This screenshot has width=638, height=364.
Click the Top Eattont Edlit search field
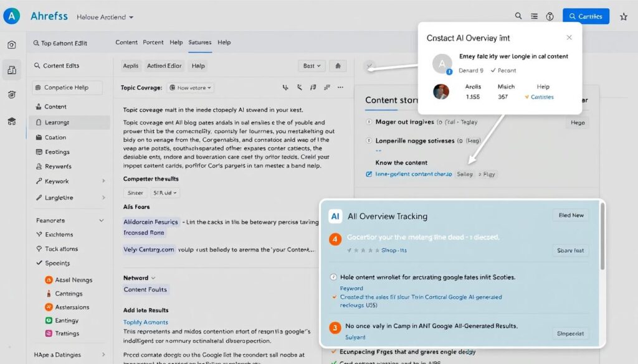[x=60, y=43]
